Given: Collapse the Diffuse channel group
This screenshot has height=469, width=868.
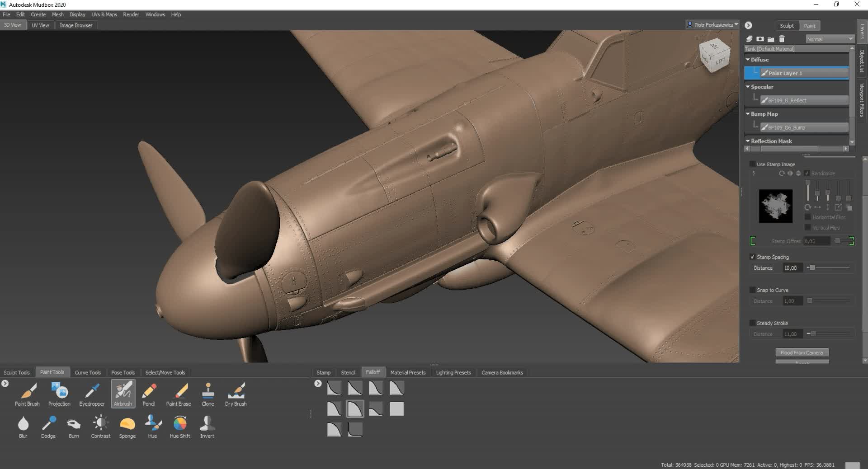Looking at the screenshot, I should (748, 60).
